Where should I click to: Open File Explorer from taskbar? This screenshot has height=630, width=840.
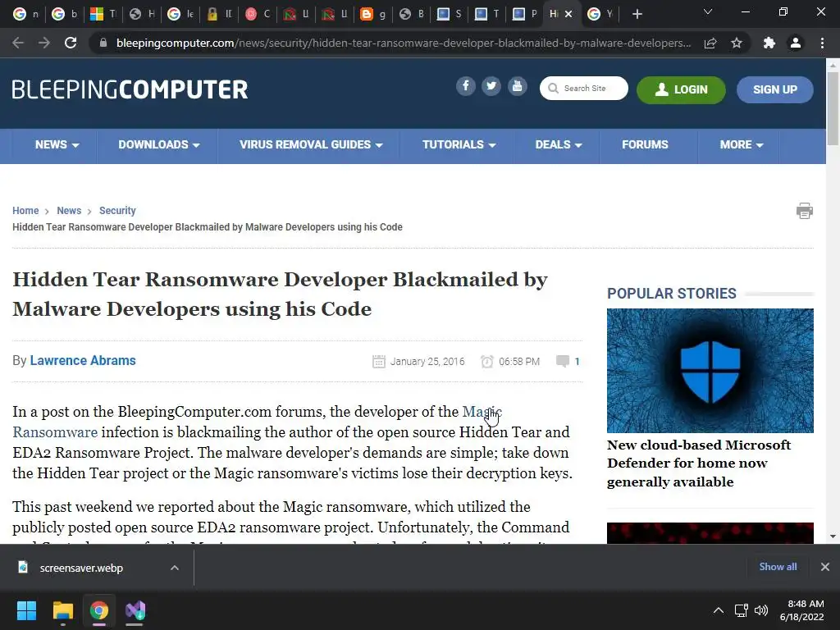coord(62,610)
